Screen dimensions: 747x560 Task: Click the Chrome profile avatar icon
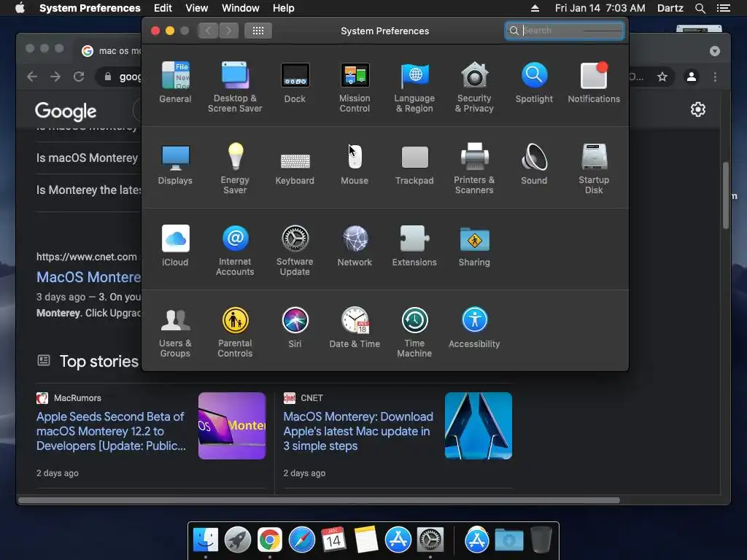692,77
